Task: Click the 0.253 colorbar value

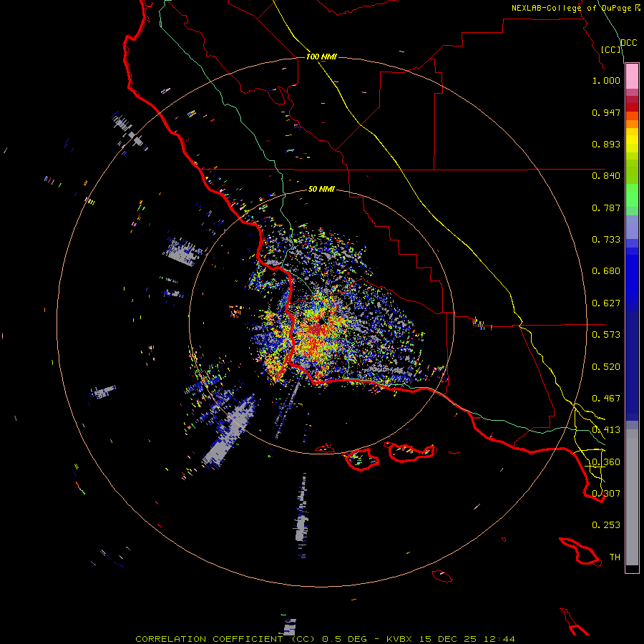Action: point(606,525)
